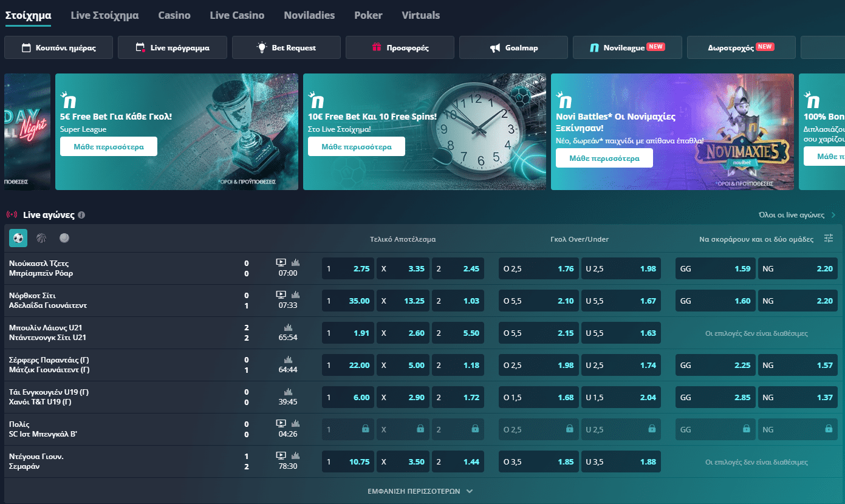Viewport: 845px width, 504px height.
Task: Open the 5€ Free Bet trophy banner image
Action: [177, 132]
